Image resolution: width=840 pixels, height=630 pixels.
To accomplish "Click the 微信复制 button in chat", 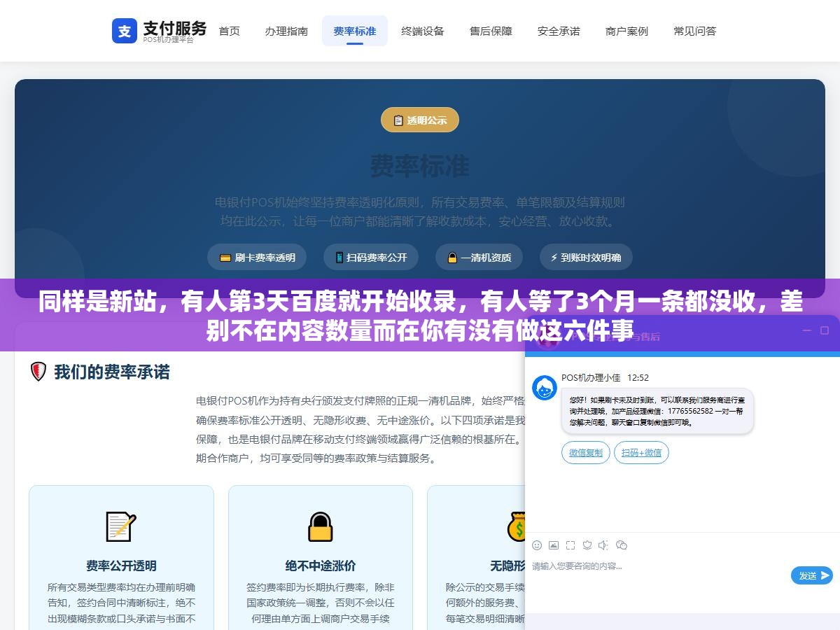I will click(x=586, y=452).
